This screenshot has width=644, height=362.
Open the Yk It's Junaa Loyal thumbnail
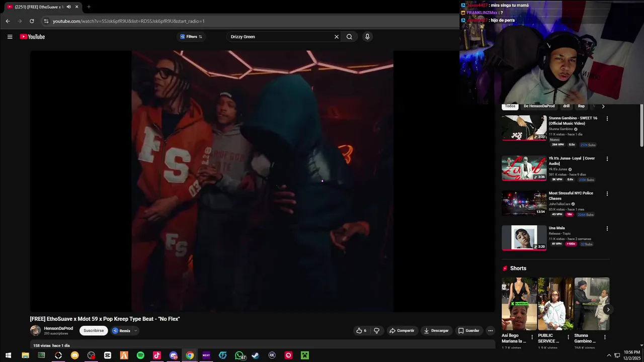[x=524, y=168]
